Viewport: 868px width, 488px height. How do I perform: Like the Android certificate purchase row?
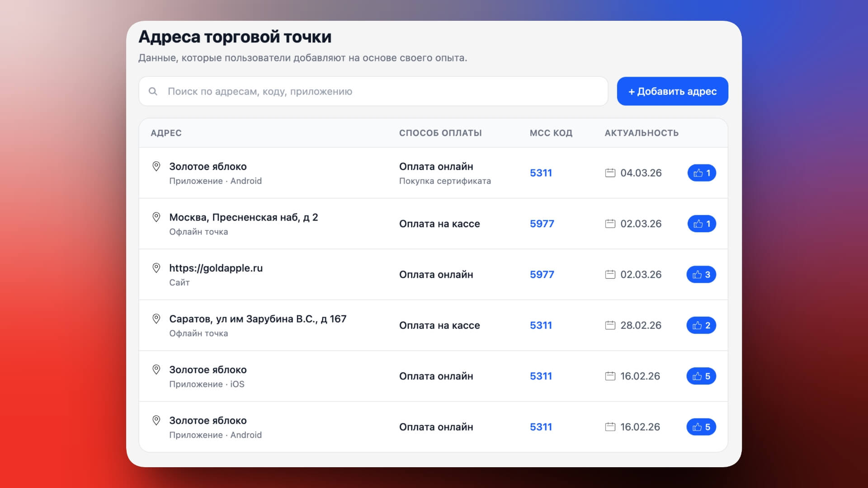point(701,173)
